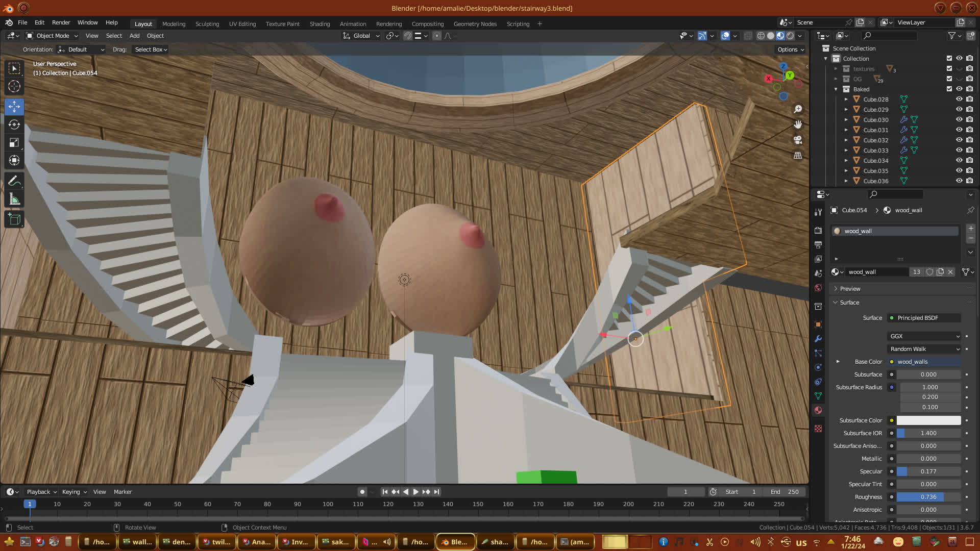Open the Render menu
The image size is (980, 551).
pyautogui.click(x=61, y=22)
